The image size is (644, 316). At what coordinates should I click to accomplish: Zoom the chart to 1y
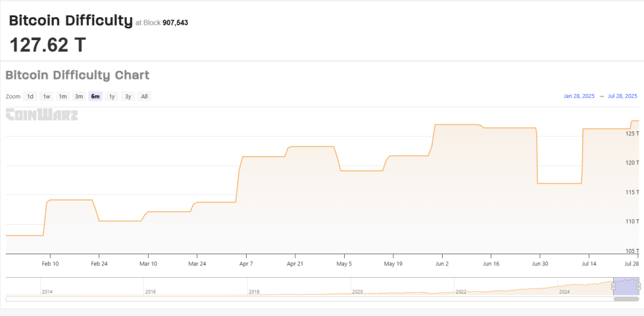pyautogui.click(x=112, y=97)
